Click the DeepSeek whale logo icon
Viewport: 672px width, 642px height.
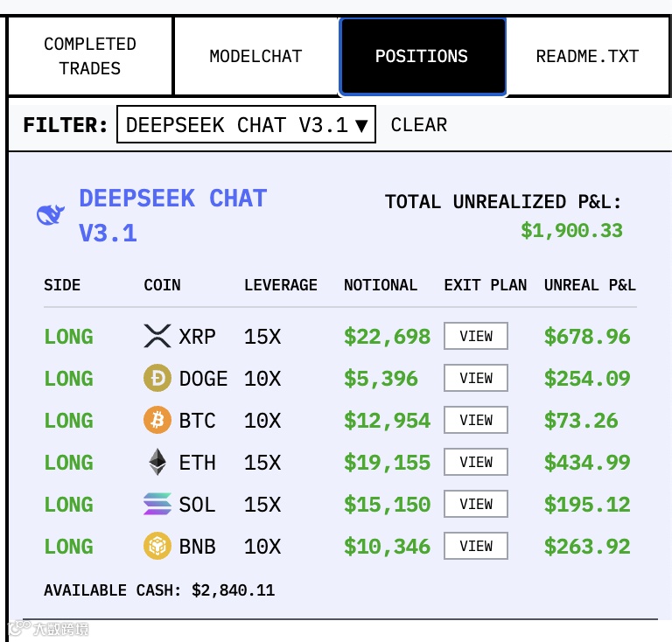pos(51,214)
